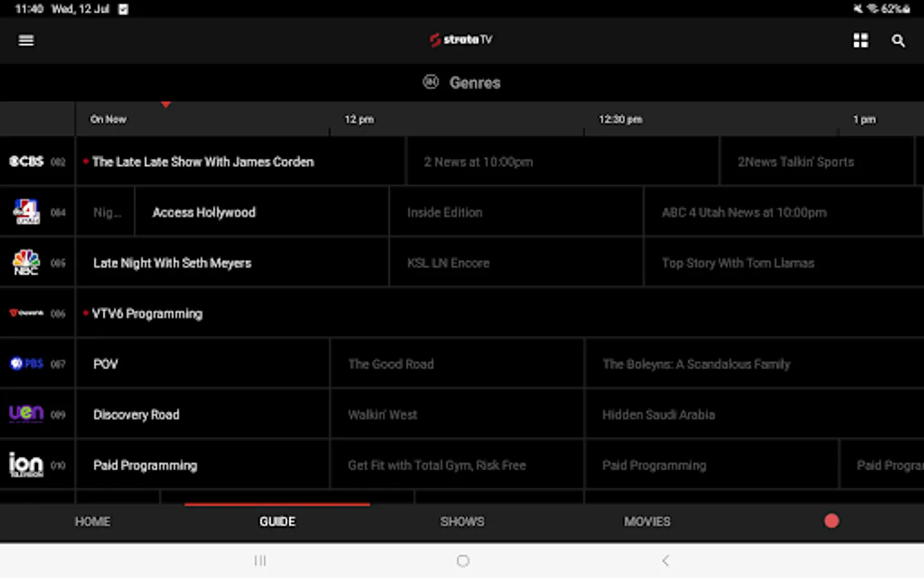Open The Late Late Show With James Corden

241,161
